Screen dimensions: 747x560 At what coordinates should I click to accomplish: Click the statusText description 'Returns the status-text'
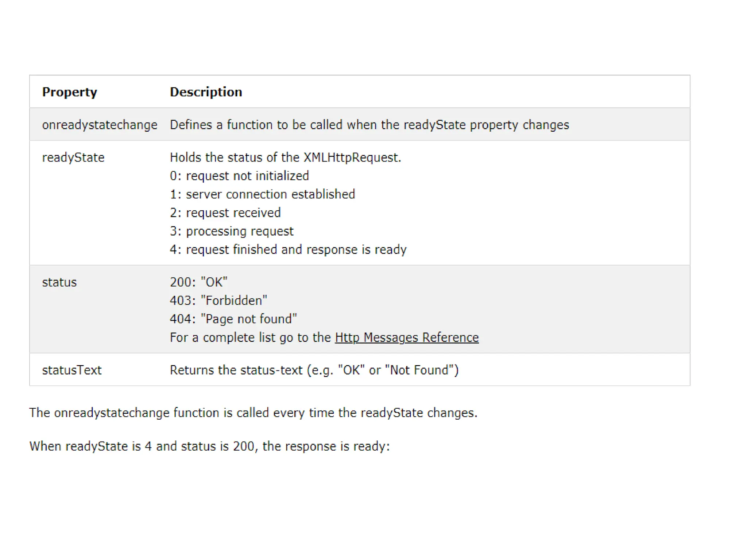click(x=314, y=370)
